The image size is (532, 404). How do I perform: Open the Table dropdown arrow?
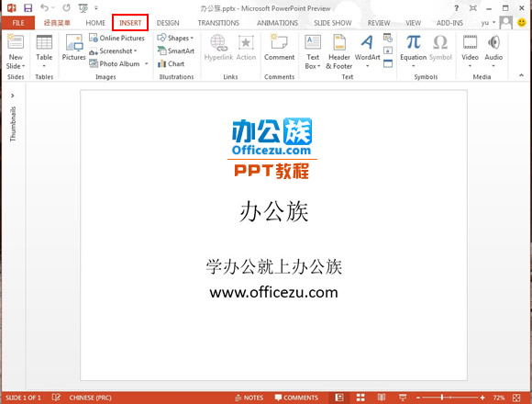tap(44, 66)
